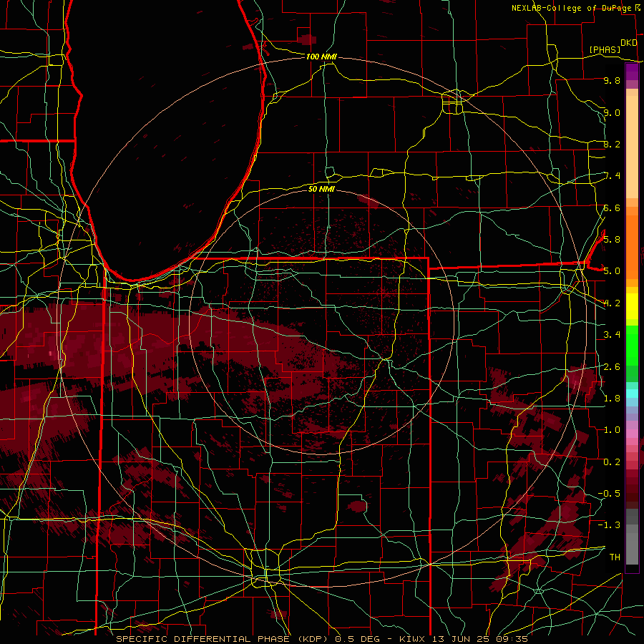Select the 0.2 value on color scale

click(612, 462)
